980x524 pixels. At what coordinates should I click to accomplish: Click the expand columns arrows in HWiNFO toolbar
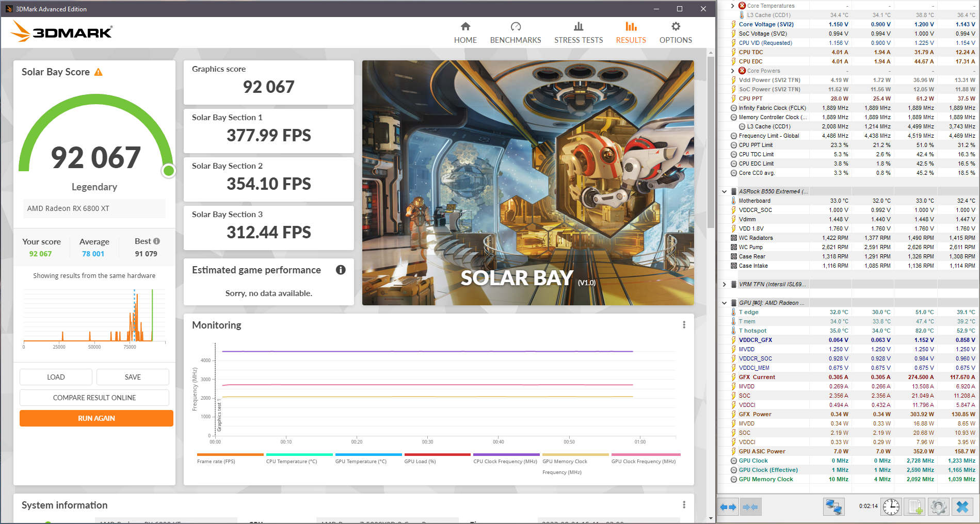pyautogui.click(x=728, y=507)
